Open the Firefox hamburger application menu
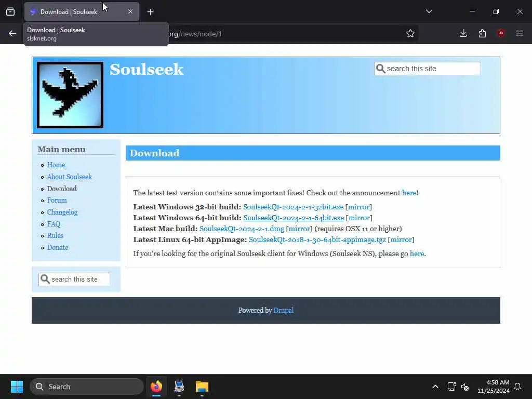The width and height of the screenshot is (532, 399). coord(520,33)
